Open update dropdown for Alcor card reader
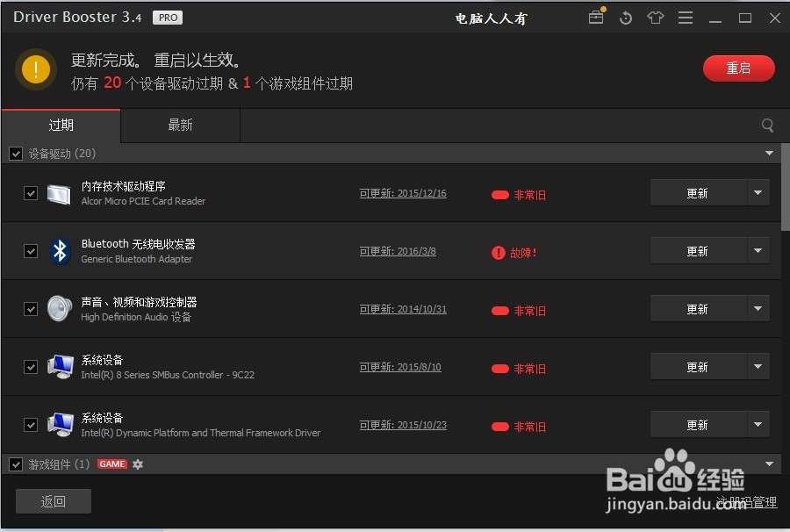This screenshot has width=790, height=532. [758, 192]
